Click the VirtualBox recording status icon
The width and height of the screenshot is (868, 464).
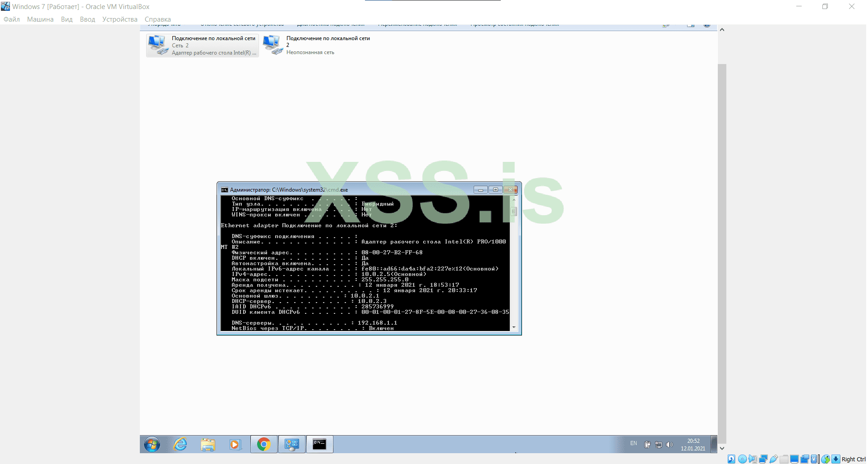[x=804, y=459]
